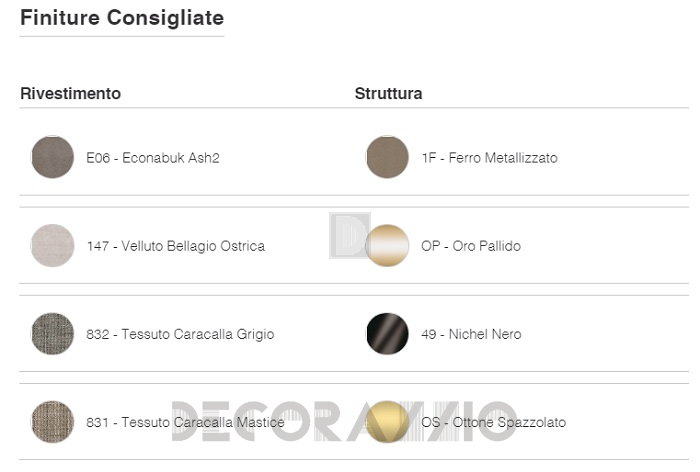Click the 'OS - Ottone Spazzolato' label
This screenshot has width=700, height=472.
click(x=494, y=422)
